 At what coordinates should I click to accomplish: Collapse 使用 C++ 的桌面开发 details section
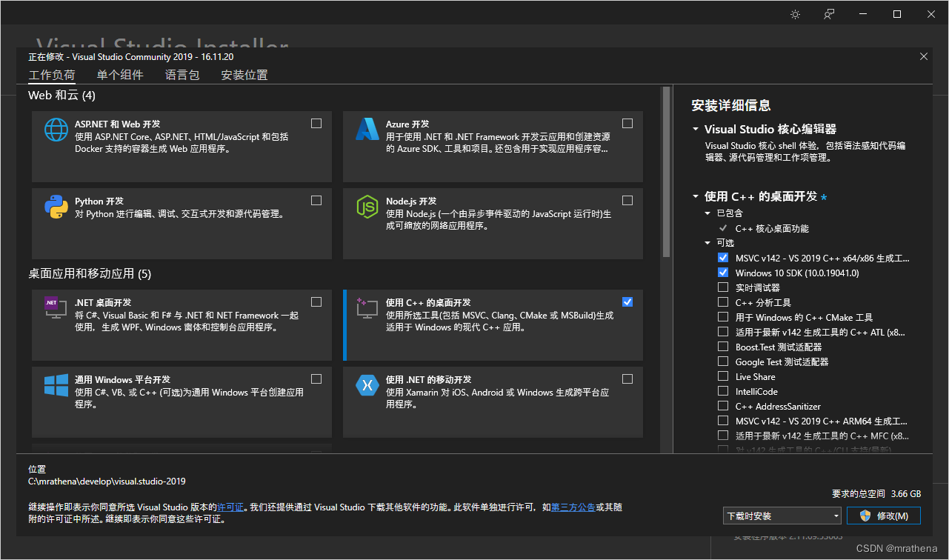[x=696, y=196]
